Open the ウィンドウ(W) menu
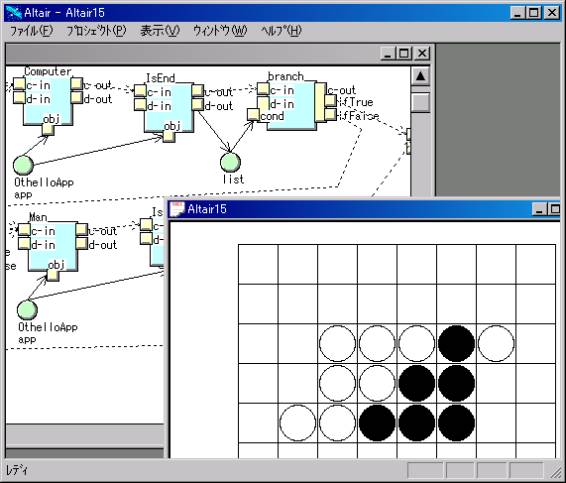 220,31
